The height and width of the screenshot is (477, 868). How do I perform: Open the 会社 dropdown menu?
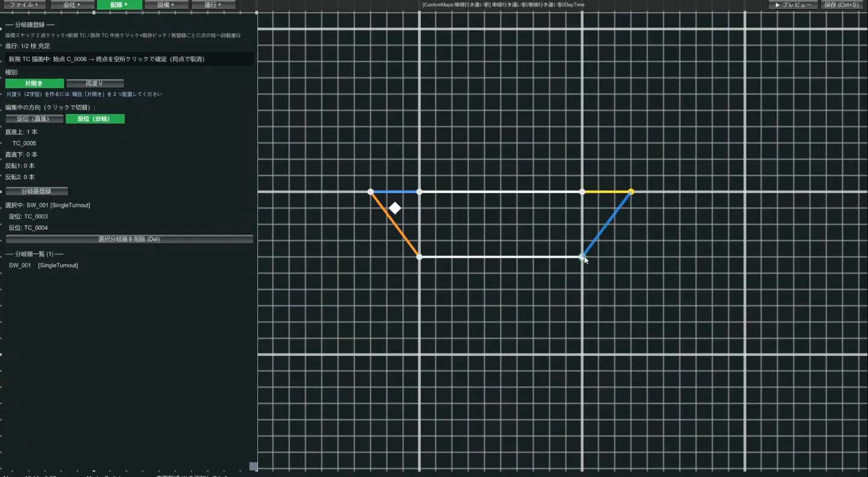point(71,5)
